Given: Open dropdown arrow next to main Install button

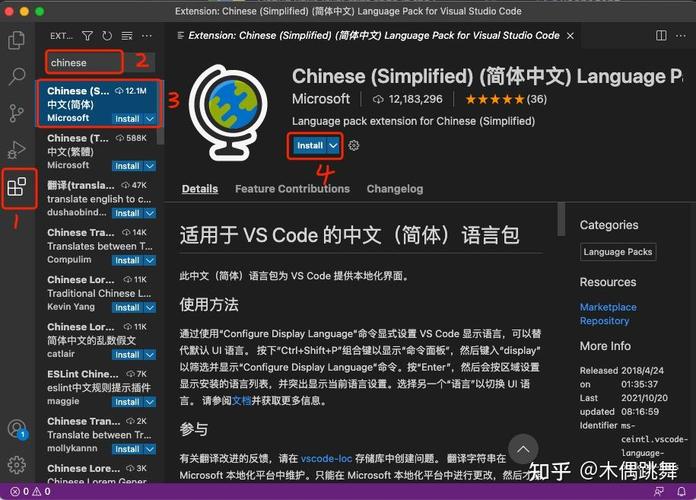Looking at the screenshot, I should (x=333, y=146).
